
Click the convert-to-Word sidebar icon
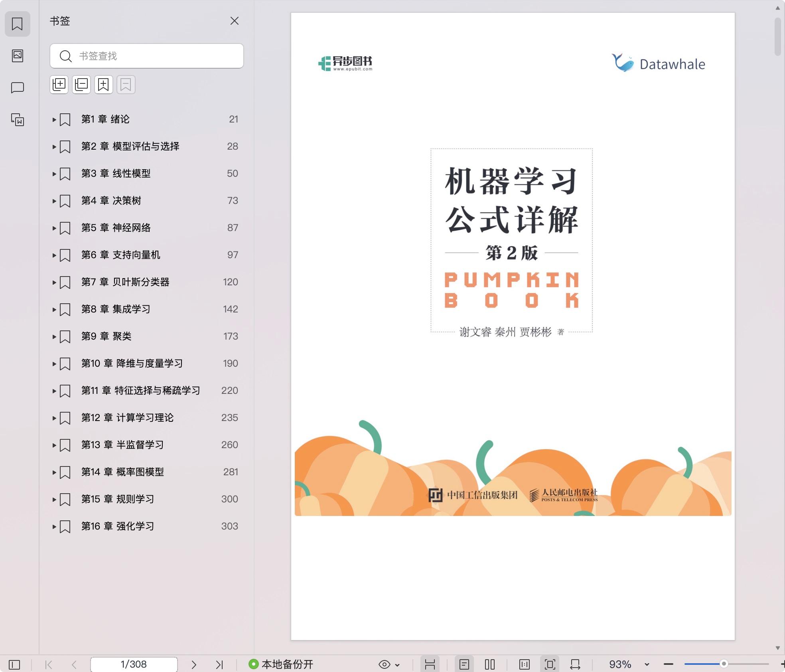click(x=17, y=119)
